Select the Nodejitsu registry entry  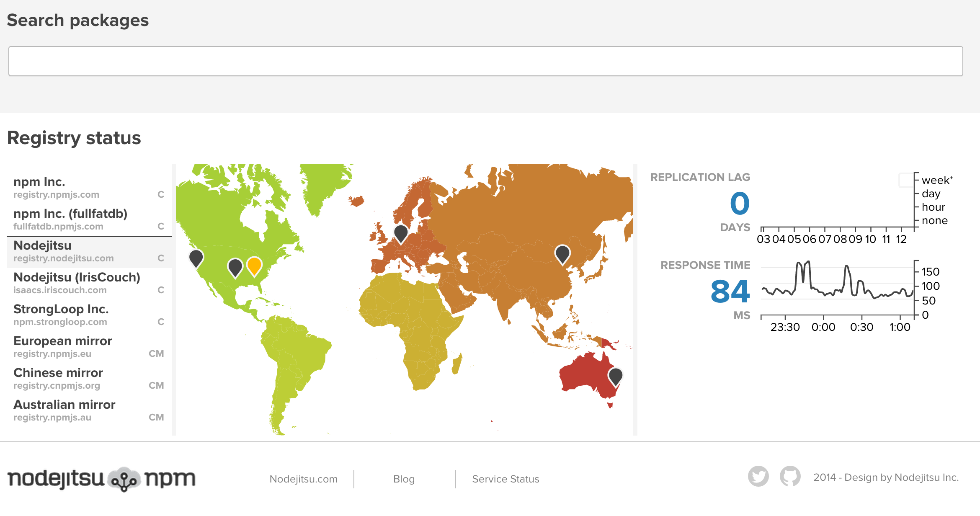coord(89,252)
